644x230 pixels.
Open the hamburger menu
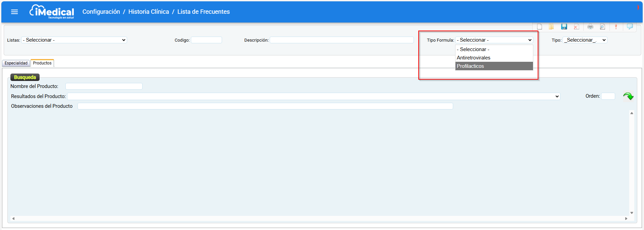click(14, 12)
